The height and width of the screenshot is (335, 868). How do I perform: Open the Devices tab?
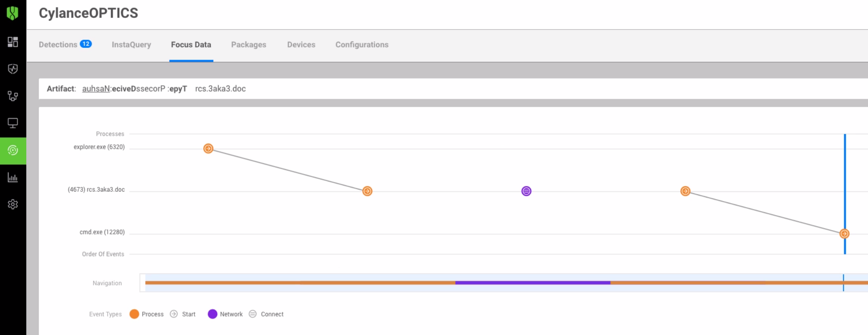click(x=301, y=44)
